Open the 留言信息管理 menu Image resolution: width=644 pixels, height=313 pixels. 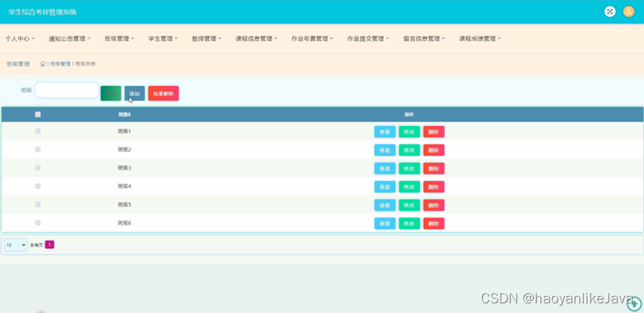pyautogui.click(x=424, y=39)
